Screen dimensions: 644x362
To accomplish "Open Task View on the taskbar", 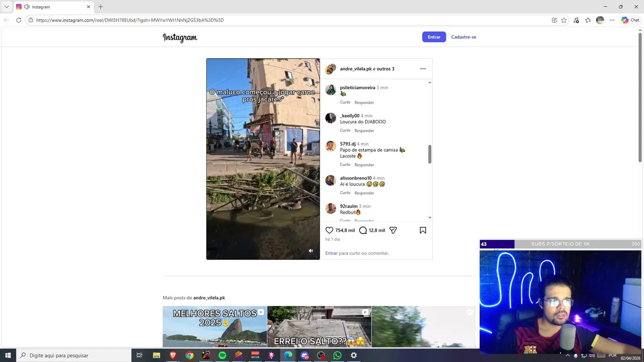I will click(139, 355).
